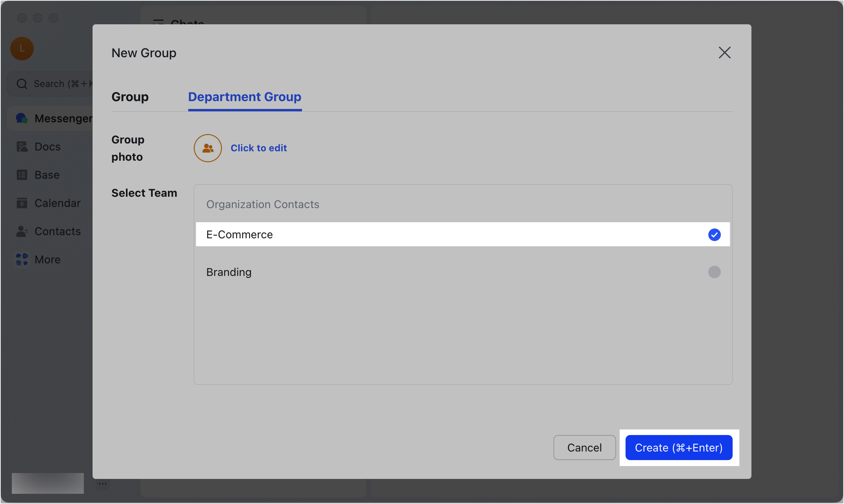844x504 pixels.
Task: Open the Docs icon in the sidebar
Action: [22, 146]
